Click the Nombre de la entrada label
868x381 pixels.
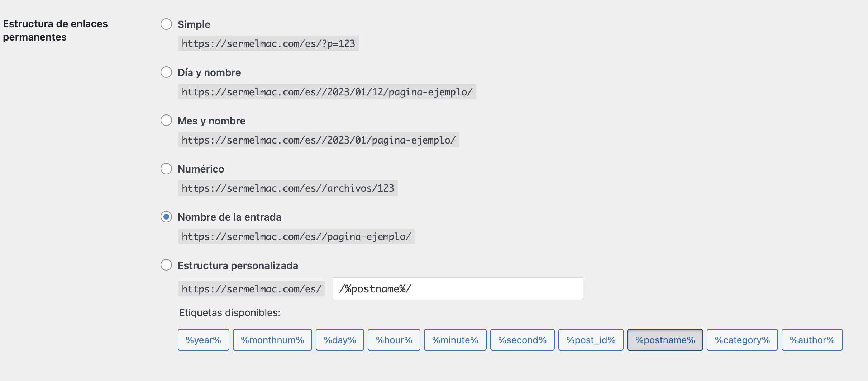tap(229, 217)
